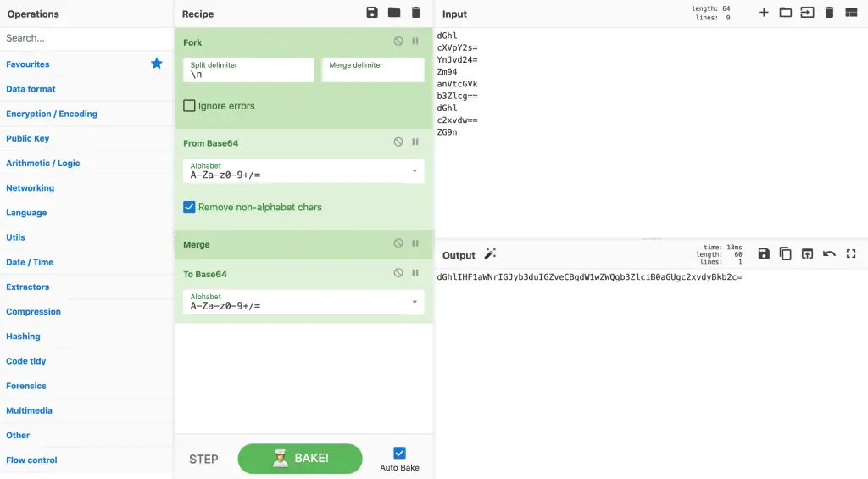
Task: Toggle the Ignore errors checkbox
Action: [189, 106]
